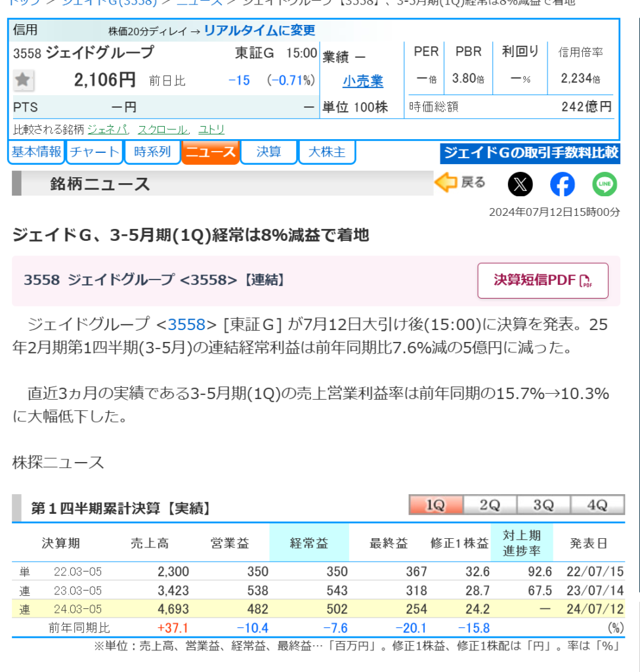Click the 3558 stock code link in article
The image size is (640, 672).
(186, 324)
